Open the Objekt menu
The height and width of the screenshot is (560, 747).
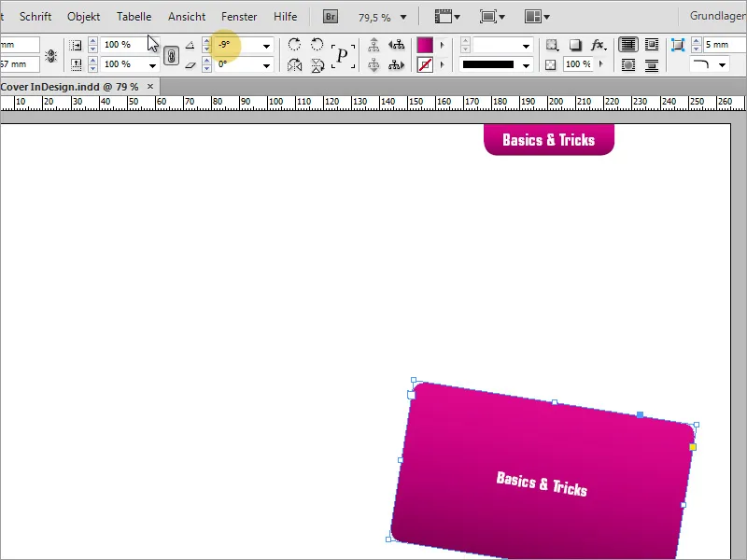83,17
